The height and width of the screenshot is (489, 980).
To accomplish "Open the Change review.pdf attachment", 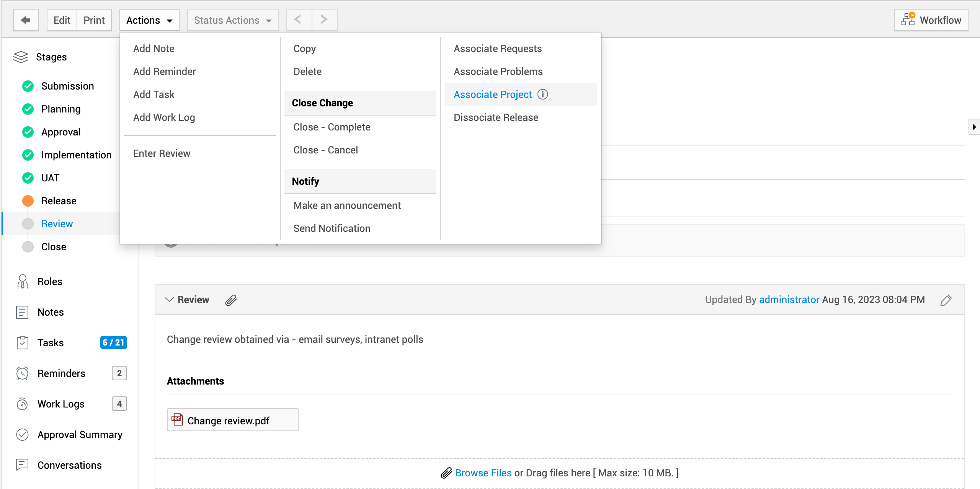I will coord(228,421).
